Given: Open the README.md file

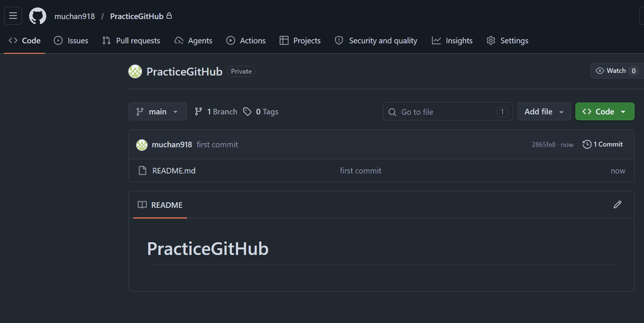Looking at the screenshot, I should pos(174,171).
